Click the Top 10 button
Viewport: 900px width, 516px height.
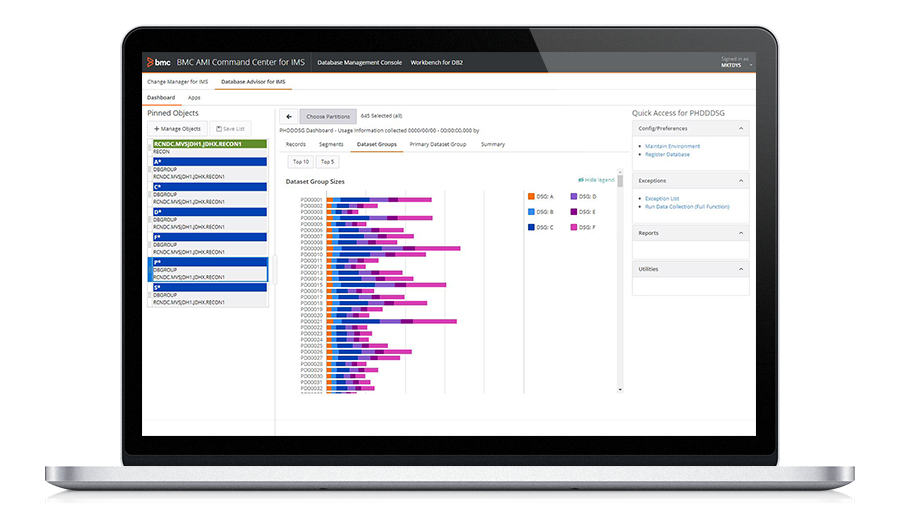tap(299, 161)
